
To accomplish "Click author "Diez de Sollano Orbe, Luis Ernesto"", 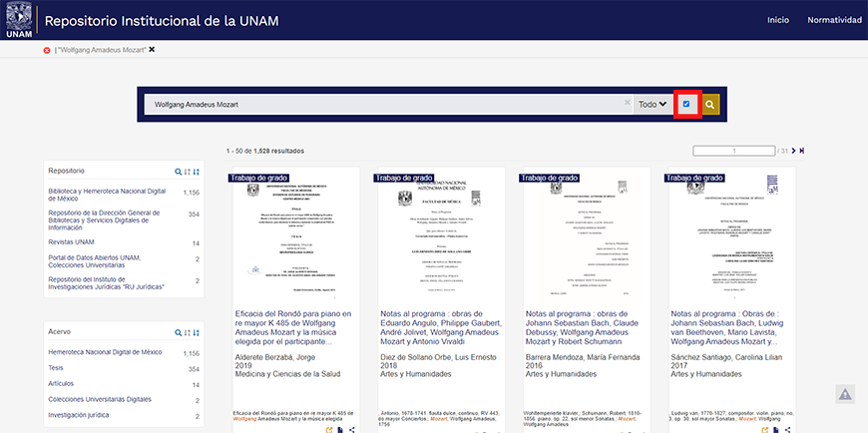I will click(438, 357).
